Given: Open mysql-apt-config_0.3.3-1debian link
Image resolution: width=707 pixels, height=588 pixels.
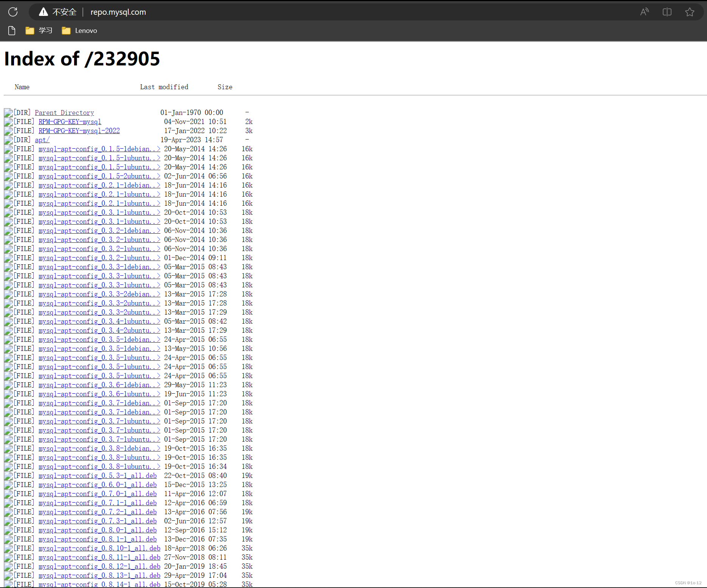Looking at the screenshot, I should pyautogui.click(x=99, y=267).
